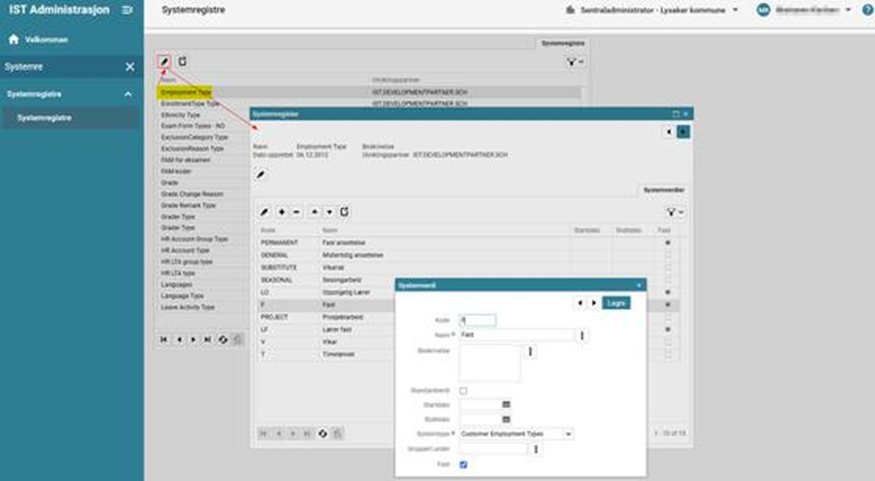
Task: Close the Systemre panel with the X
Action: [129, 67]
